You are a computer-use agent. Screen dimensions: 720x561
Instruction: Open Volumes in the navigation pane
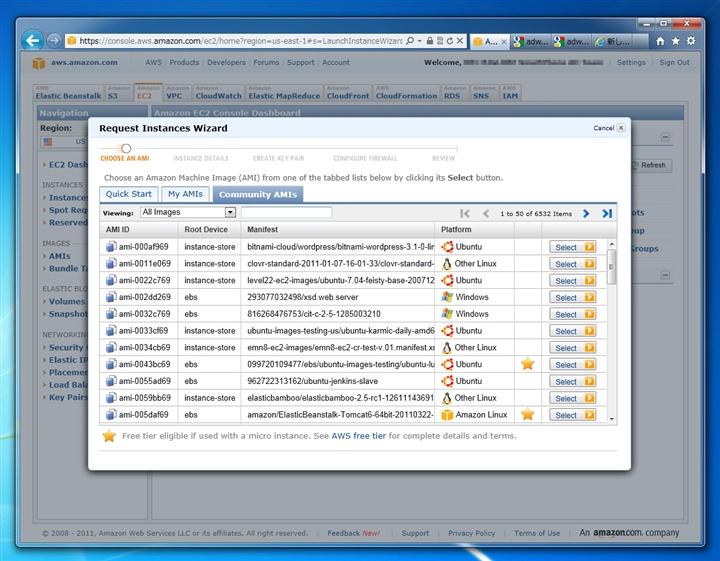click(67, 301)
